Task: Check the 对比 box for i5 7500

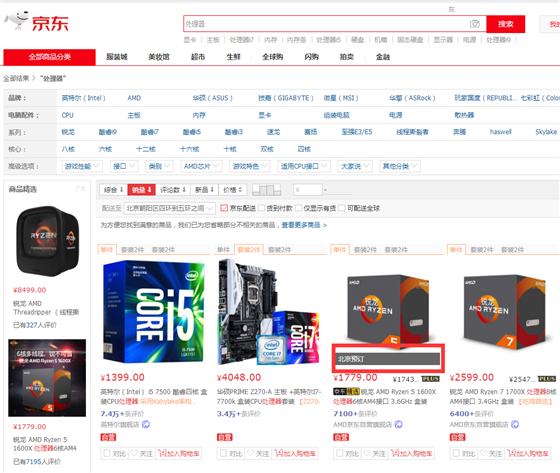Action: click(x=106, y=453)
